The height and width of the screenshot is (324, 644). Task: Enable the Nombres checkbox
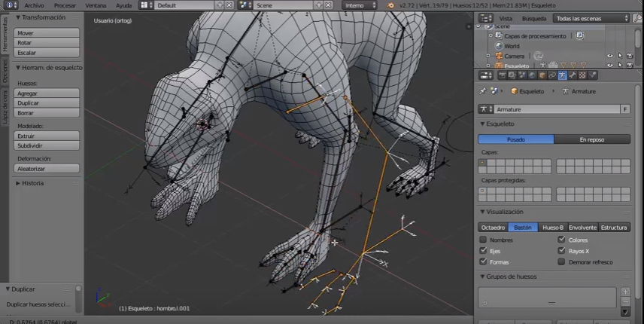[x=483, y=240]
